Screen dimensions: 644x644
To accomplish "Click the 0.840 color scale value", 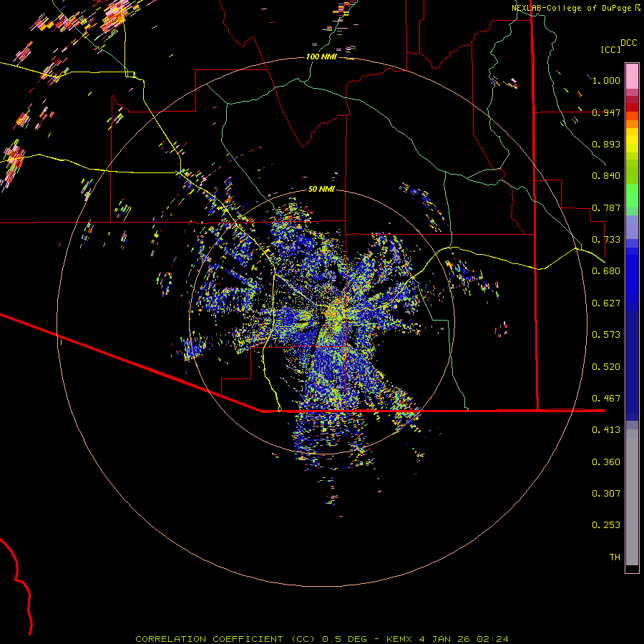I will click(x=606, y=176).
